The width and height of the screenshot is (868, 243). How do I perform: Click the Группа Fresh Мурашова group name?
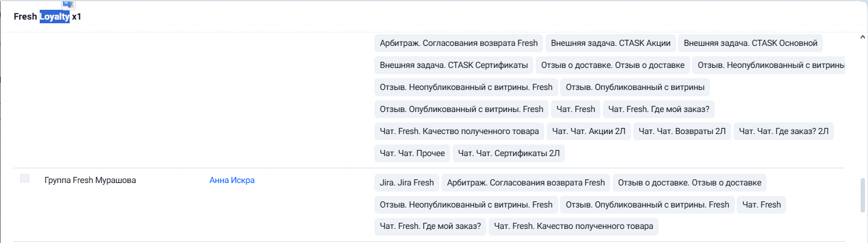pos(90,180)
